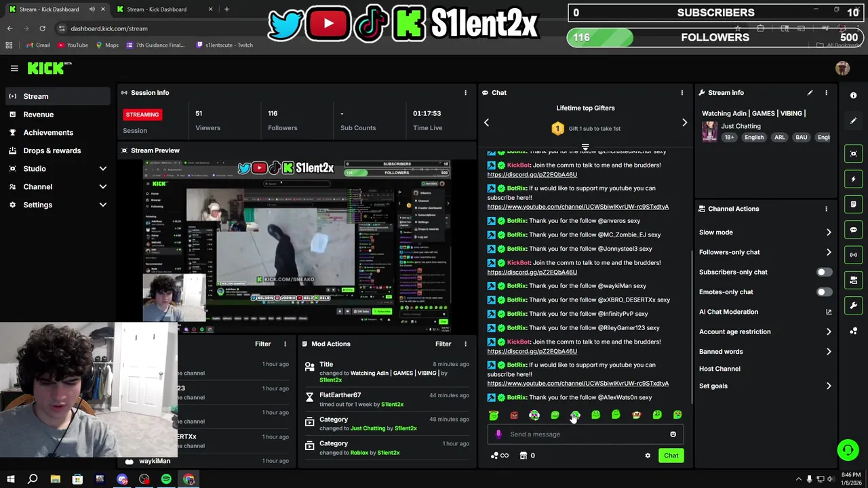The width and height of the screenshot is (868, 488).
Task: Click the purple microphone icon in message box
Action: pyautogui.click(x=498, y=434)
